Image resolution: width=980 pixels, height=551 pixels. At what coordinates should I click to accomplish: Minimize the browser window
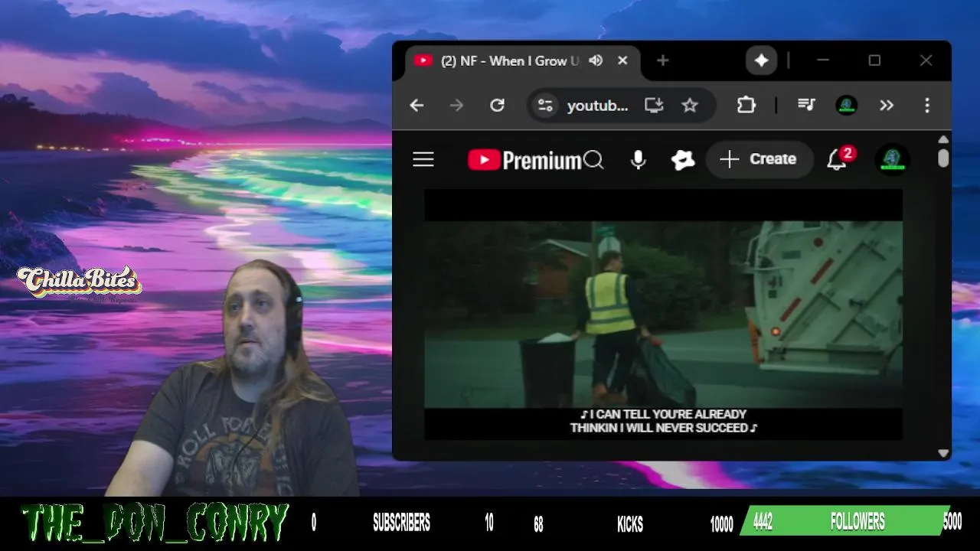pyautogui.click(x=823, y=60)
